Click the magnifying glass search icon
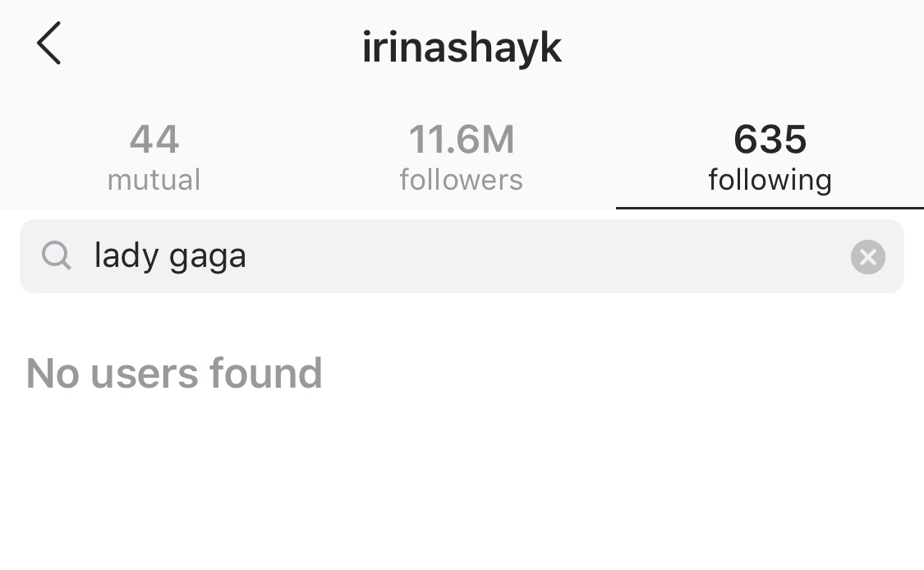Screen dimensions: 924x570 coord(57,255)
